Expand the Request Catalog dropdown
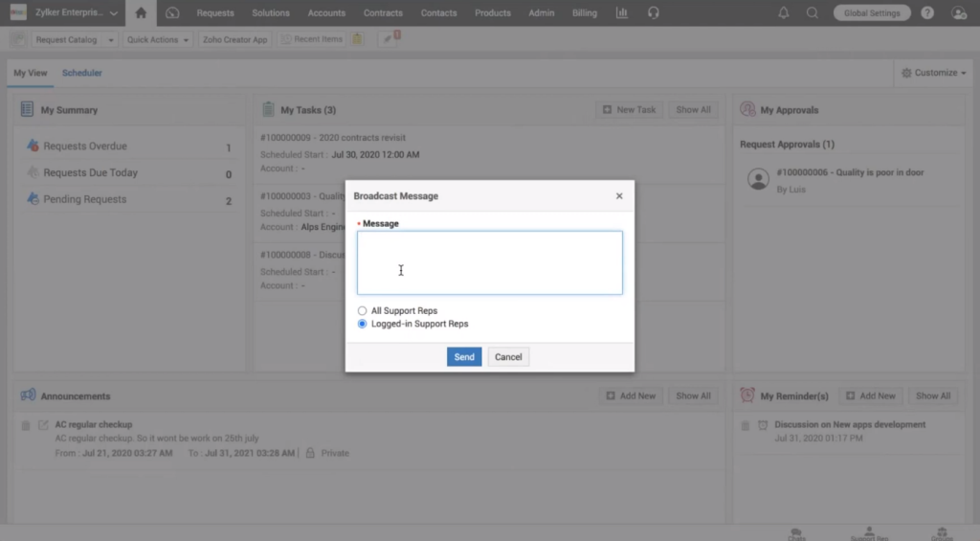Viewport: 980px width, 541px height. (76, 39)
